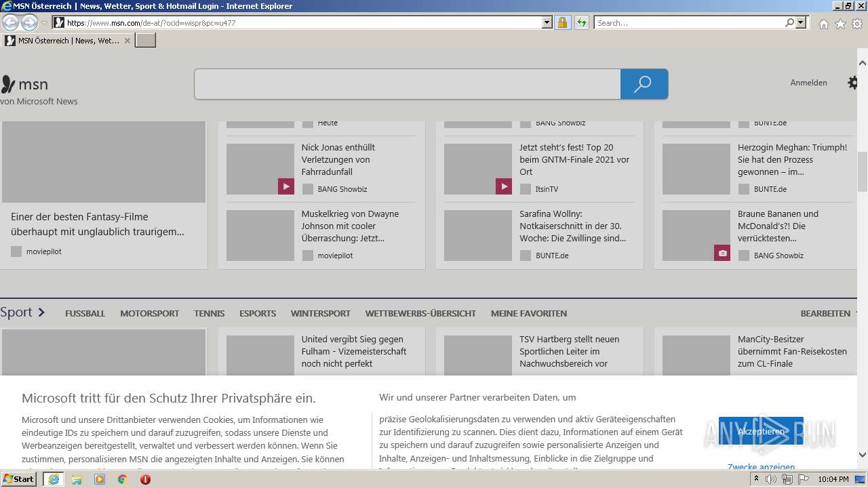Image resolution: width=868 pixels, height=488 pixels.
Task: Open TSV Hartberg Sportlichen Leiter article
Action: pos(570,351)
